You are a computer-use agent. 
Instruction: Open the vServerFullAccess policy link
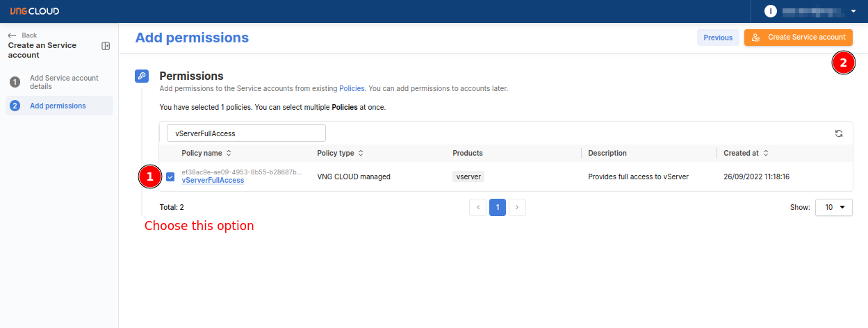point(213,181)
